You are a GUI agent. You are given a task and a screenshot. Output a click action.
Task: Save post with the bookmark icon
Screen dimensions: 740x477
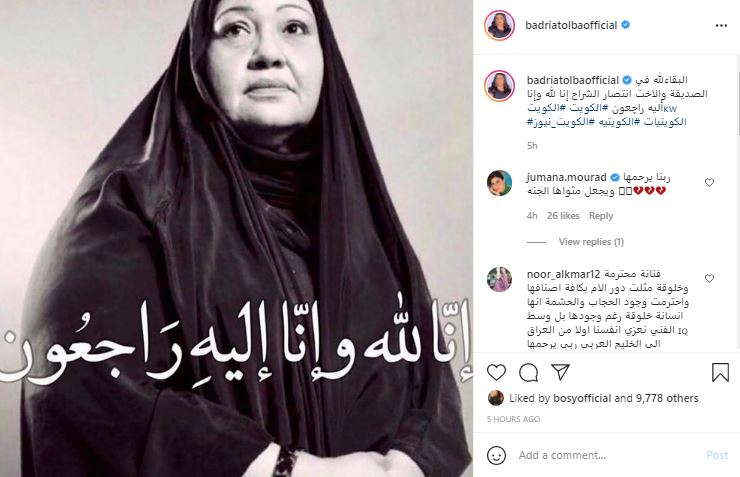[720, 372]
